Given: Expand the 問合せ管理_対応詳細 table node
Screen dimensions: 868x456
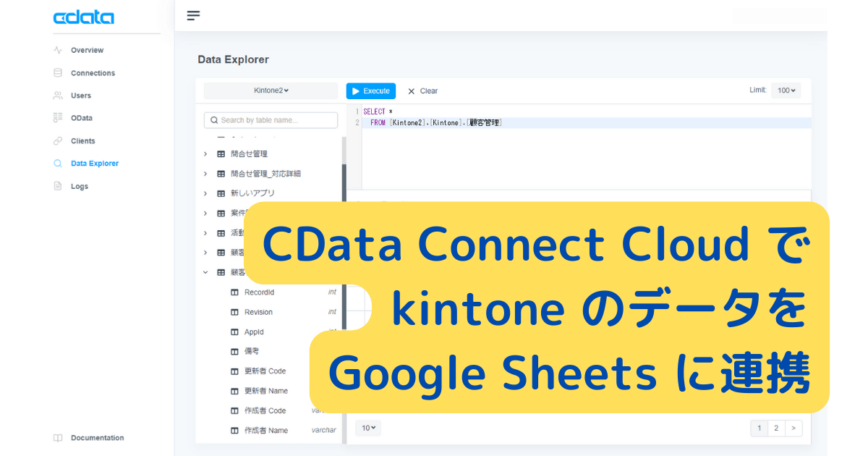Looking at the screenshot, I should coord(205,174).
